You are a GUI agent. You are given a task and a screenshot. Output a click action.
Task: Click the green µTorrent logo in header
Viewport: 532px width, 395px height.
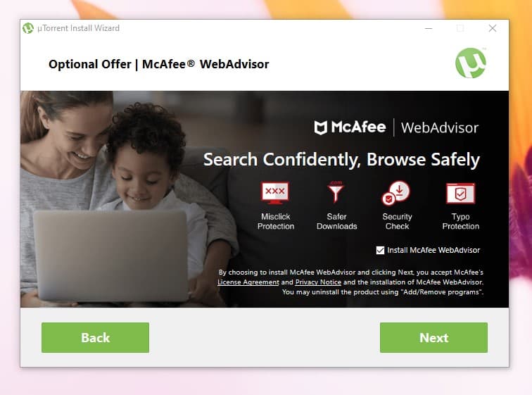(471, 63)
